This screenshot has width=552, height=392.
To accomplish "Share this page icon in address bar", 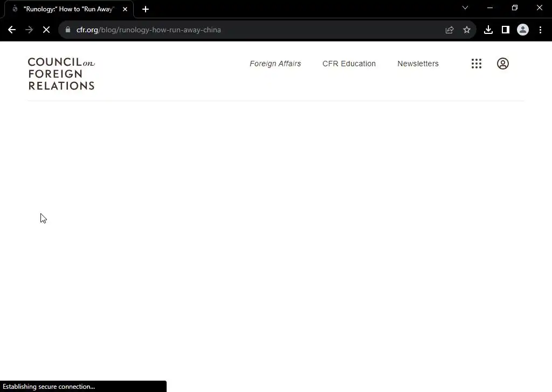I will pos(449,30).
